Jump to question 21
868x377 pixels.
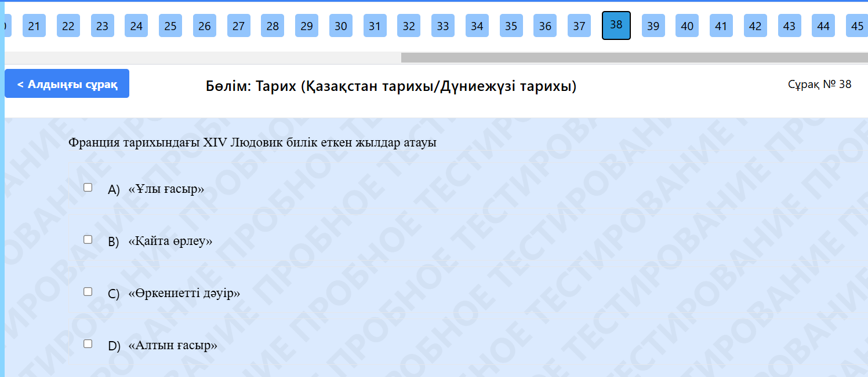[x=34, y=26]
